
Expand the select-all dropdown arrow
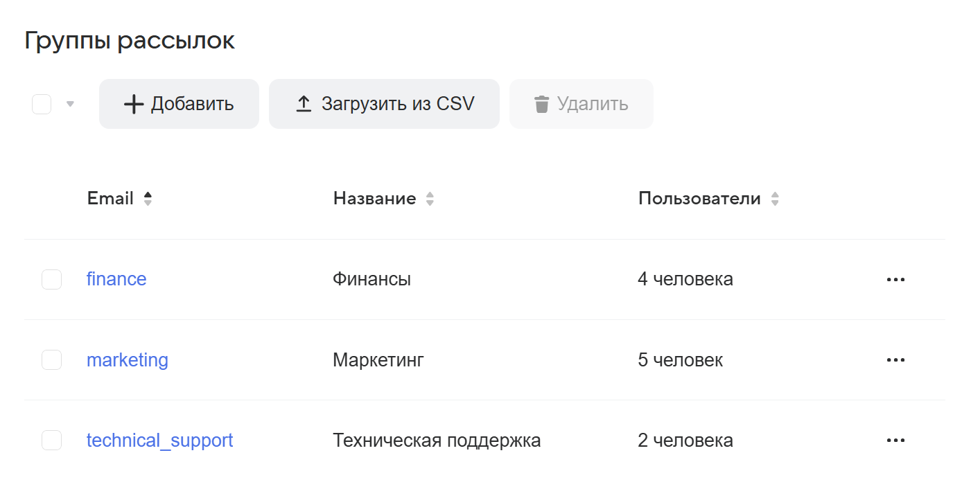(69, 105)
